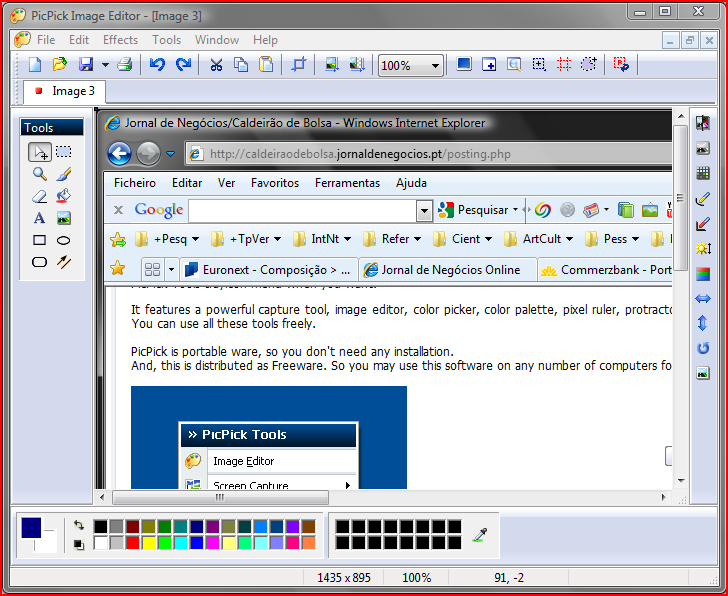Expand the Save options arrow
Image resolution: width=728 pixels, height=596 pixels.
pos(105,65)
